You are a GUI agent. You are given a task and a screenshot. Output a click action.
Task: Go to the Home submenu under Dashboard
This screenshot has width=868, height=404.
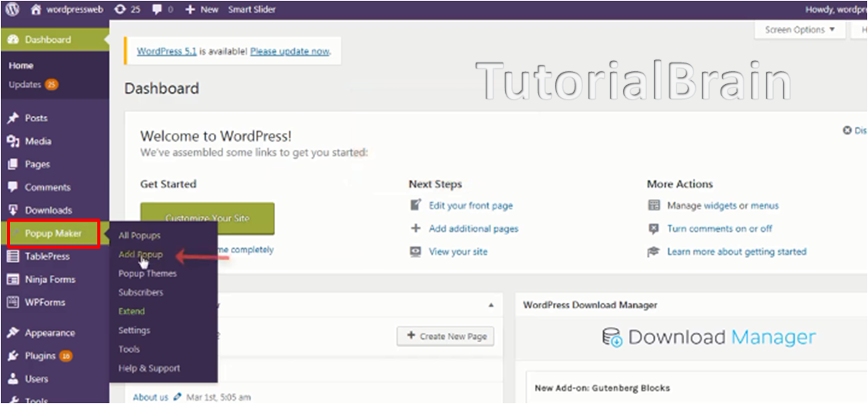[21, 66]
